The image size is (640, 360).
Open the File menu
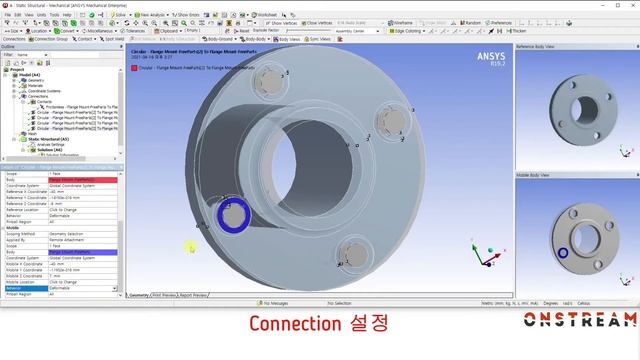pyautogui.click(x=8, y=15)
